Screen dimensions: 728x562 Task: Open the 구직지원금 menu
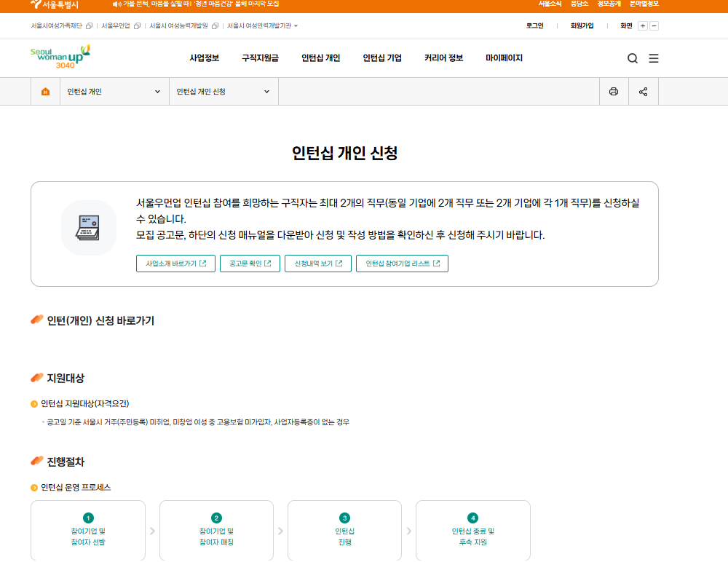[261, 58]
